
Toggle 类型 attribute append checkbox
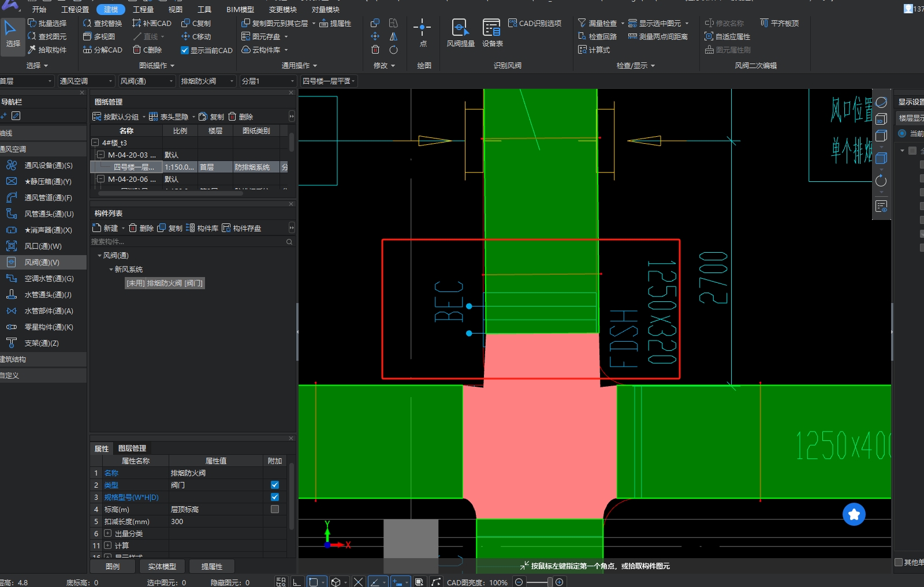(x=275, y=485)
